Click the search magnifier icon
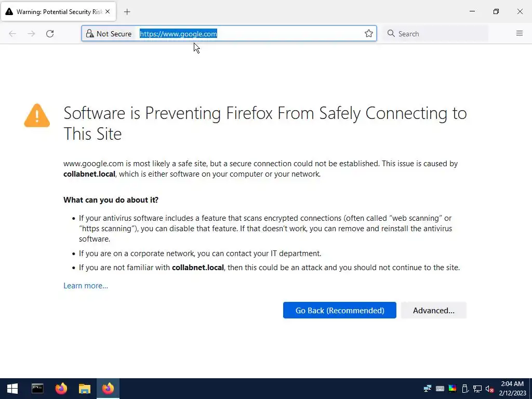 pyautogui.click(x=391, y=34)
